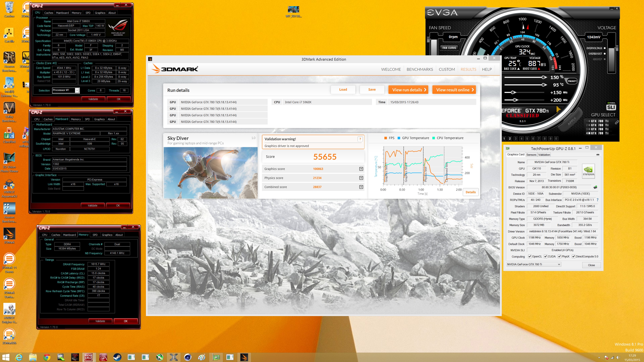Open Graphics tab in Mainboard CPU-Z window
The image size is (644, 362).
[99, 119]
